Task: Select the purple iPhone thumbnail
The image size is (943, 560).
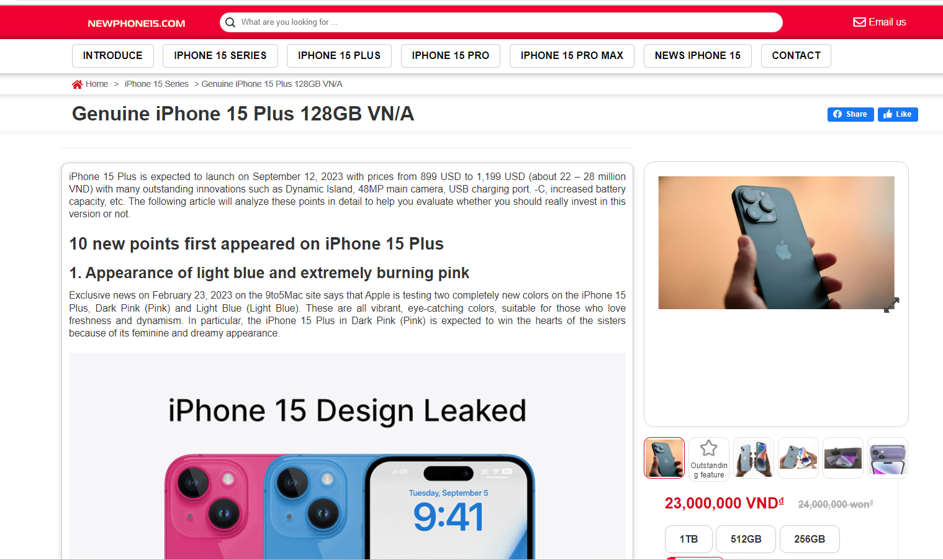Action: click(x=888, y=458)
